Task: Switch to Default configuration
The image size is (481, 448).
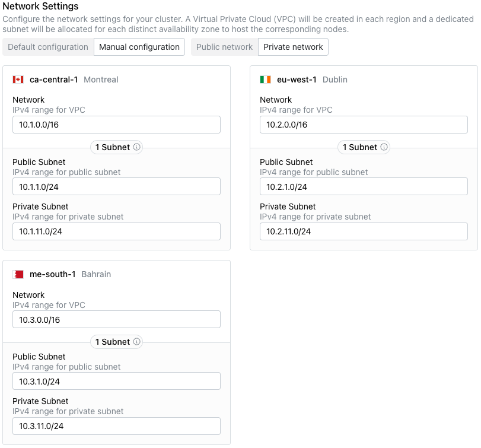Action: [48, 46]
